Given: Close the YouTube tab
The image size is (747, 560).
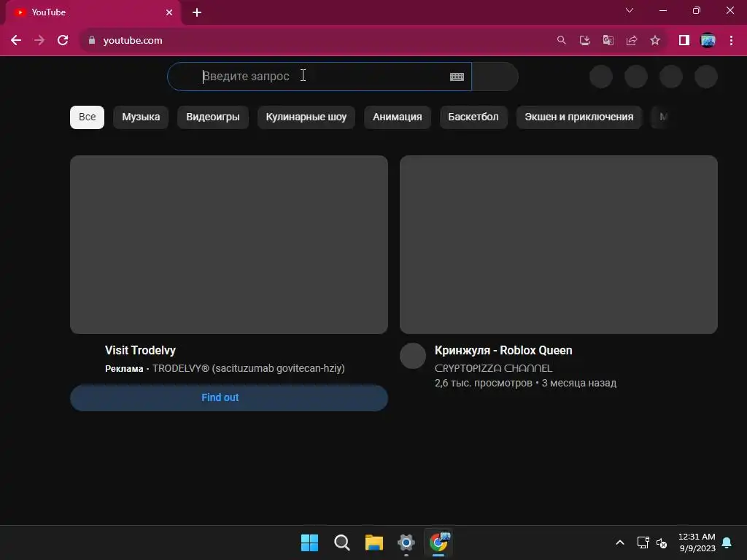Looking at the screenshot, I should pos(169,12).
